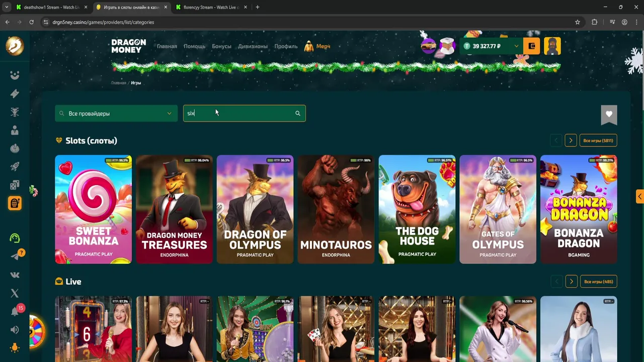Click the Главная breadcrumb link

(119, 83)
